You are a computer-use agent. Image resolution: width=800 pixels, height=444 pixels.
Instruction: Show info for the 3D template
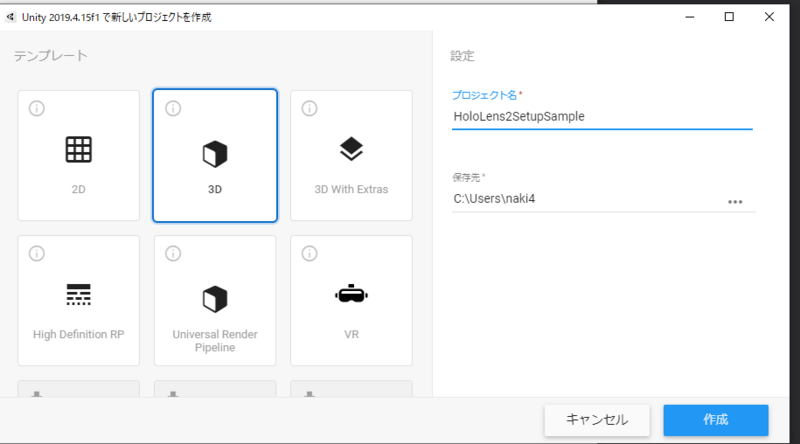pos(173,108)
